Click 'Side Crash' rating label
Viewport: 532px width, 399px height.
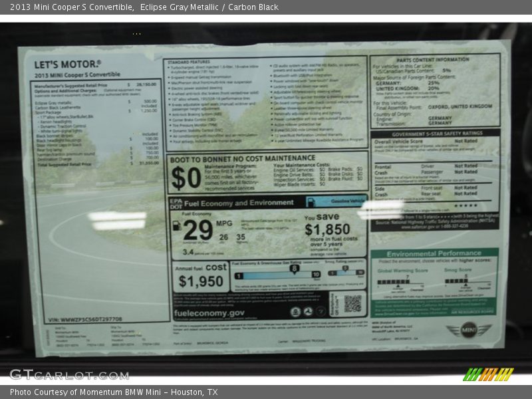click(x=381, y=192)
